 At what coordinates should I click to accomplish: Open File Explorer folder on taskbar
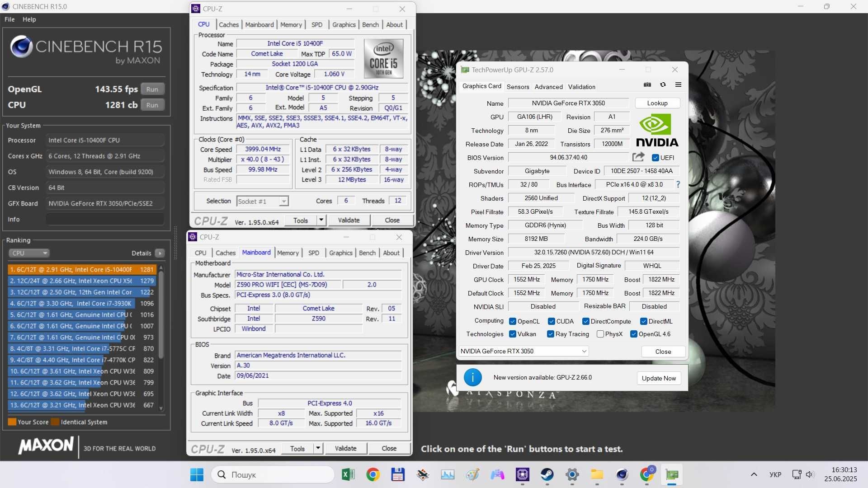597,474
